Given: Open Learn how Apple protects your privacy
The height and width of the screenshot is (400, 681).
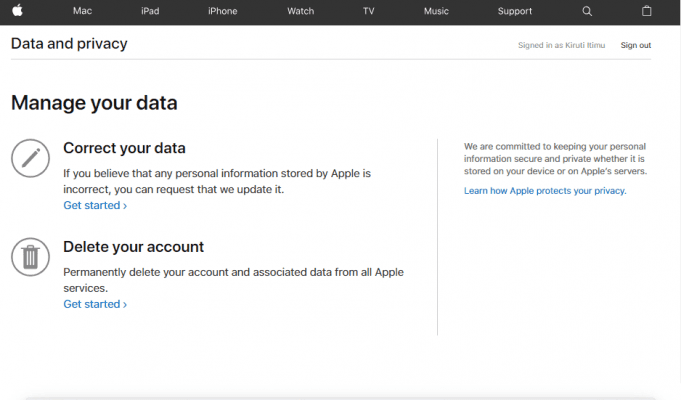Looking at the screenshot, I should click(545, 191).
